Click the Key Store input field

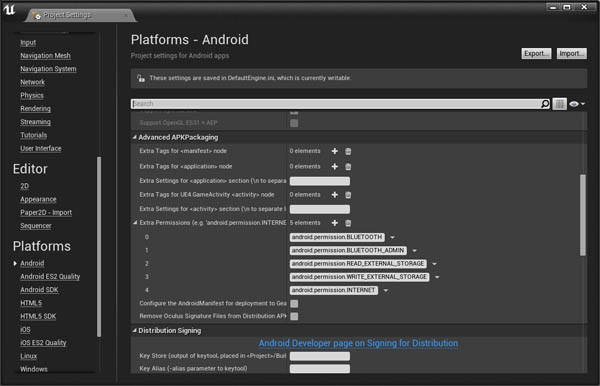(320, 356)
